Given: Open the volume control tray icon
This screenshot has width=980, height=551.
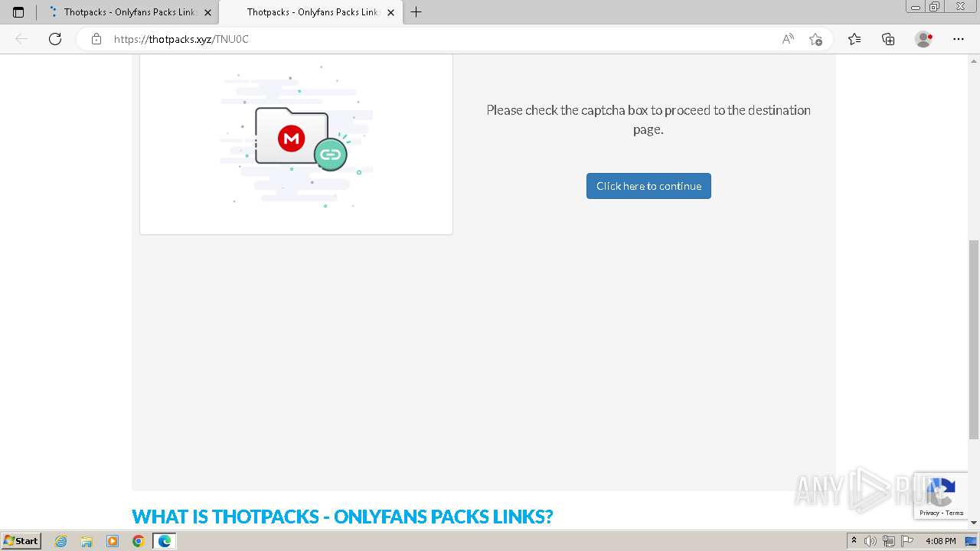Looking at the screenshot, I should click(x=871, y=541).
